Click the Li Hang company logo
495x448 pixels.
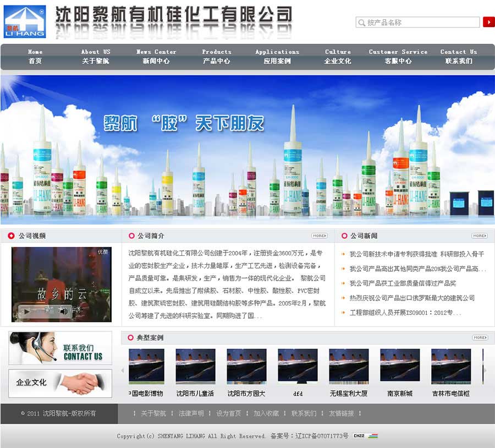(25, 21)
